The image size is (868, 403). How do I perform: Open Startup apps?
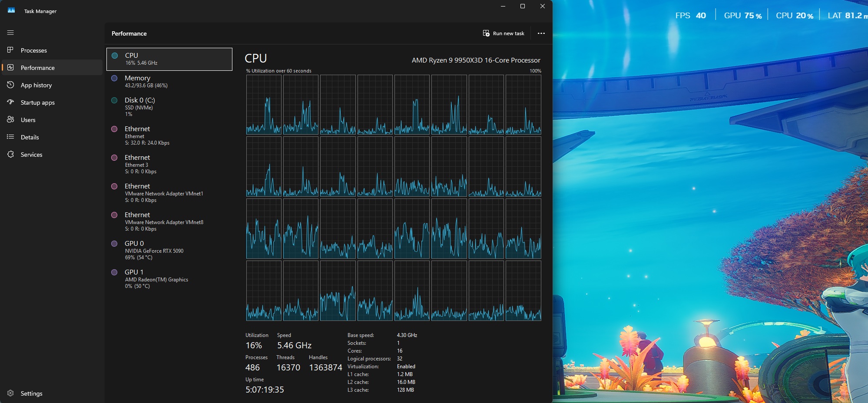52,102
